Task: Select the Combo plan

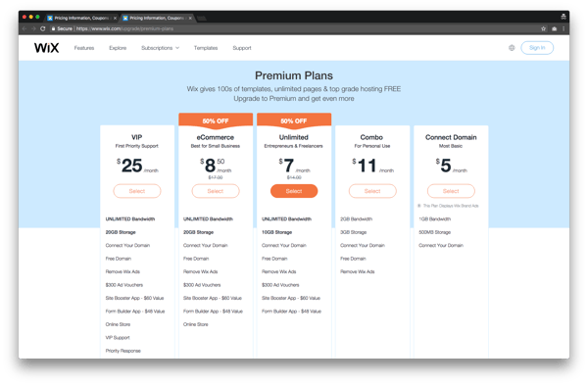Action: click(372, 191)
